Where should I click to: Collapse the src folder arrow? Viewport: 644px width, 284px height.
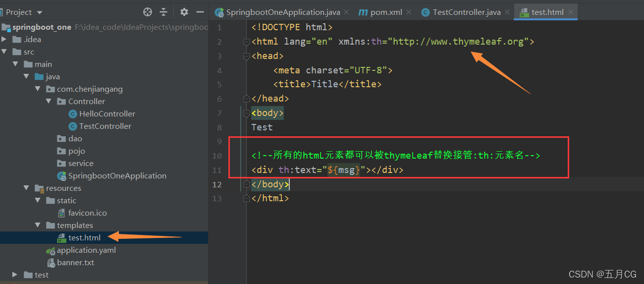click(x=4, y=52)
